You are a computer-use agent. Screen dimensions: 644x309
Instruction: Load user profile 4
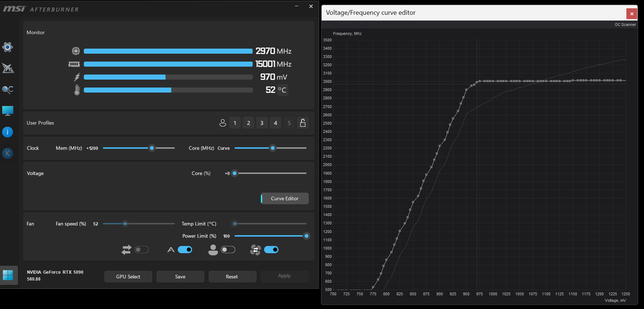click(x=276, y=123)
